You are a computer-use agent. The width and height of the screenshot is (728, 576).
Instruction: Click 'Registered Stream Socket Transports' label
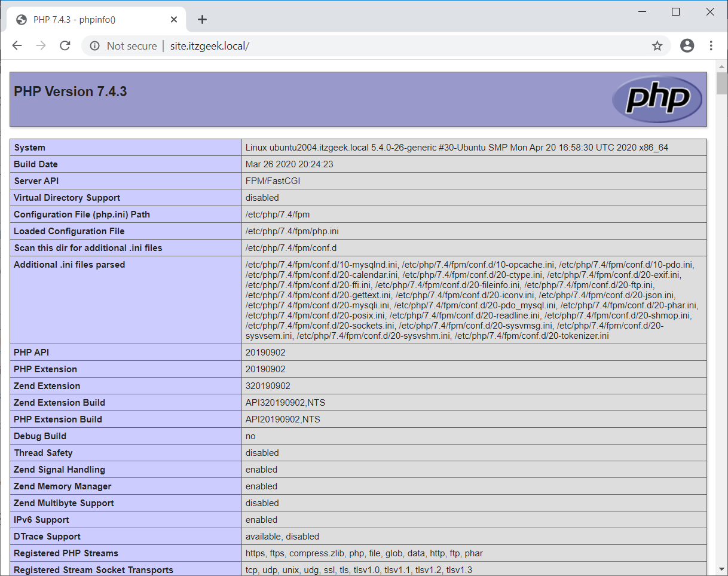pos(94,570)
